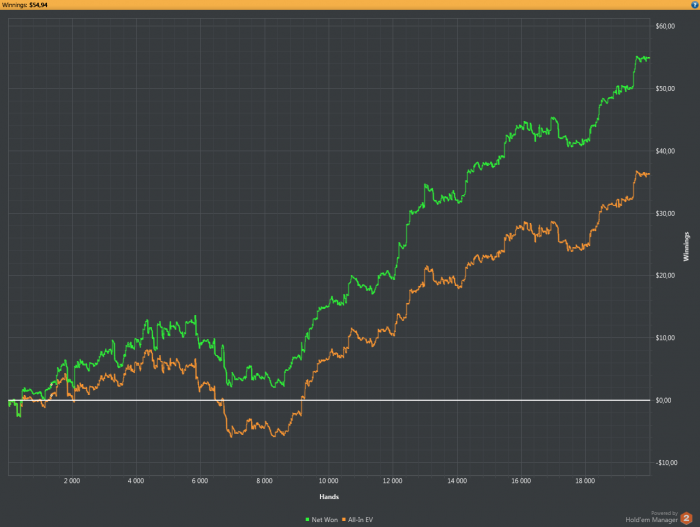Click the 18 000 hands axis label
The height and width of the screenshot is (527, 700).
tap(585, 481)
